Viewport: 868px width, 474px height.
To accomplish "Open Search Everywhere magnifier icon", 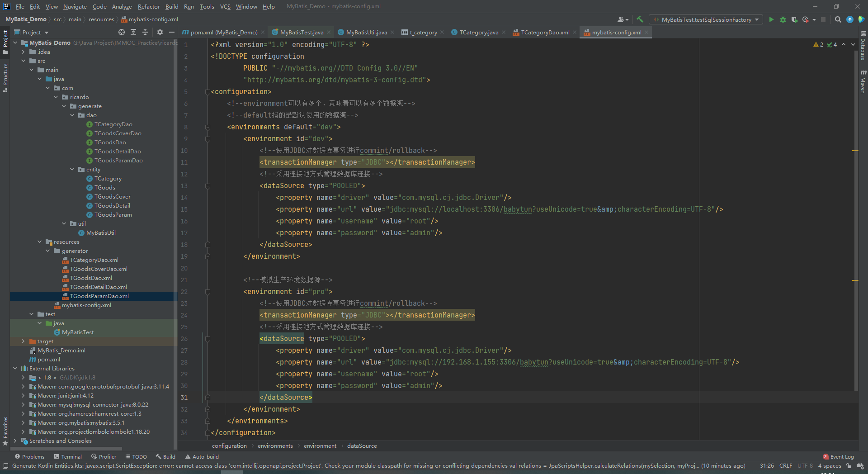I will pos(838,19).
